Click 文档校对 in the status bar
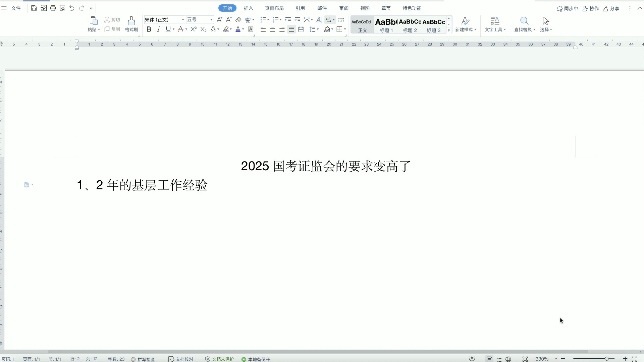 [x=181, y=359]
